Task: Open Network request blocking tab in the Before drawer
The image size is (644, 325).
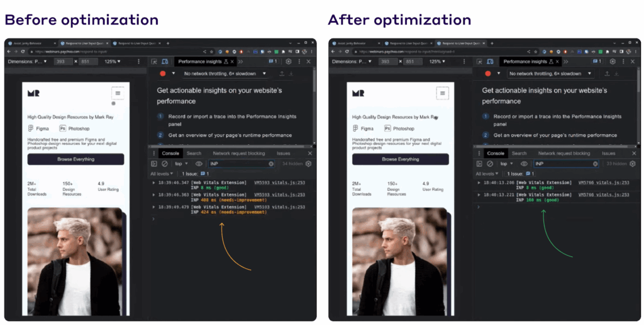Action: click(238, 154)
